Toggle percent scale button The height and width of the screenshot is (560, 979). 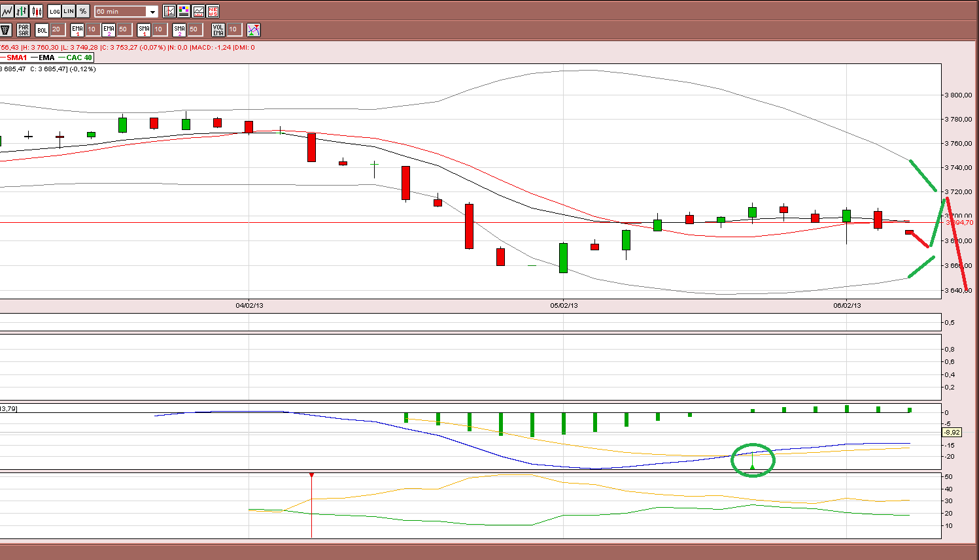click(x=83, y=11)
